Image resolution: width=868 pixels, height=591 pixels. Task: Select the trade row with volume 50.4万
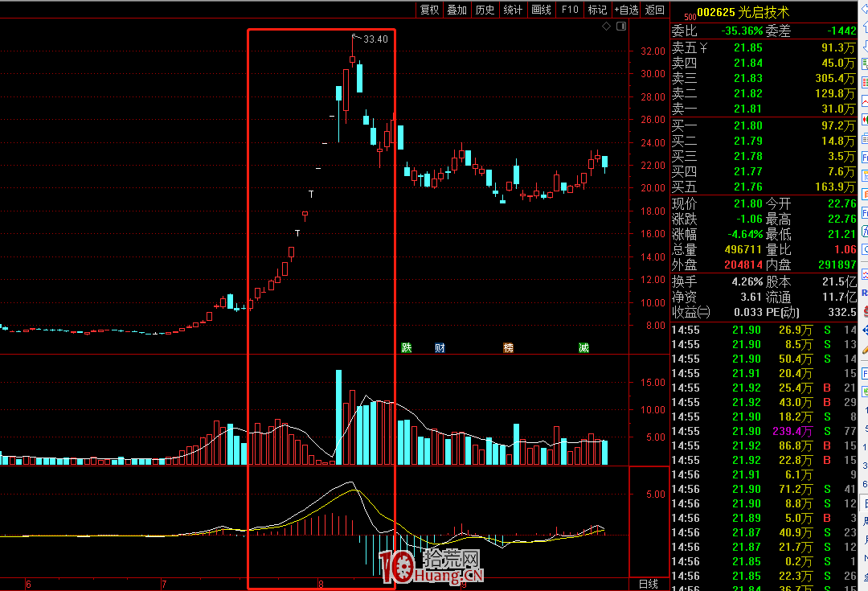pyautogui.click(x=764, y=359)
